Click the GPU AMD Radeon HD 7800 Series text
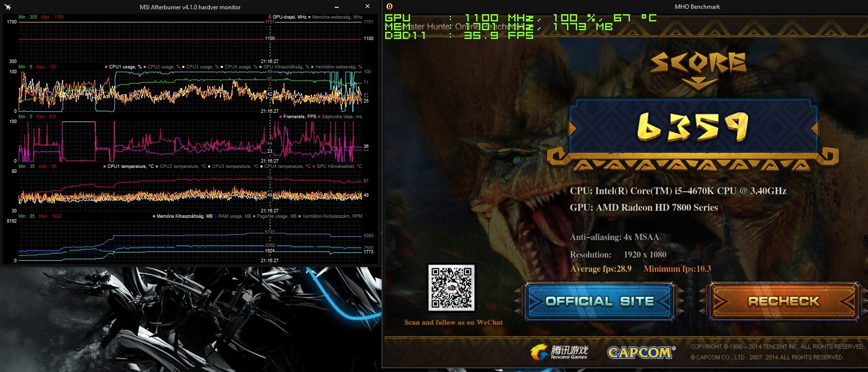 coord(644,207)
